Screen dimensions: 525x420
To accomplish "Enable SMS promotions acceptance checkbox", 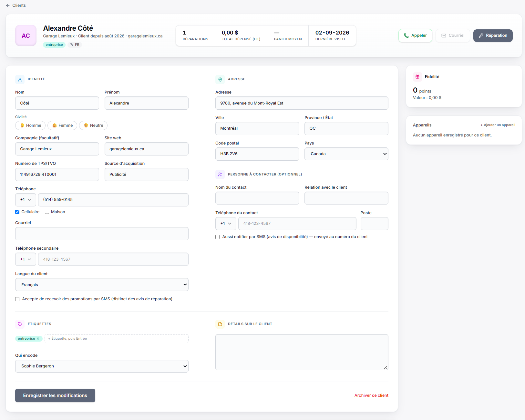I will coord(17,299).
